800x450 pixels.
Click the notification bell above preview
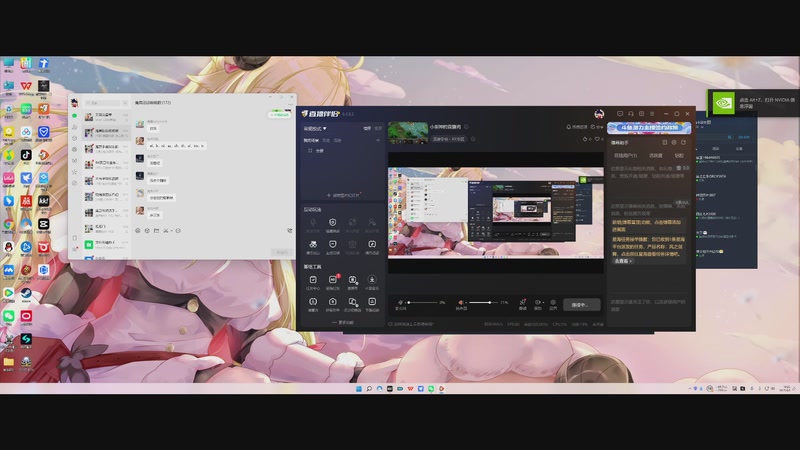(568, 127)
